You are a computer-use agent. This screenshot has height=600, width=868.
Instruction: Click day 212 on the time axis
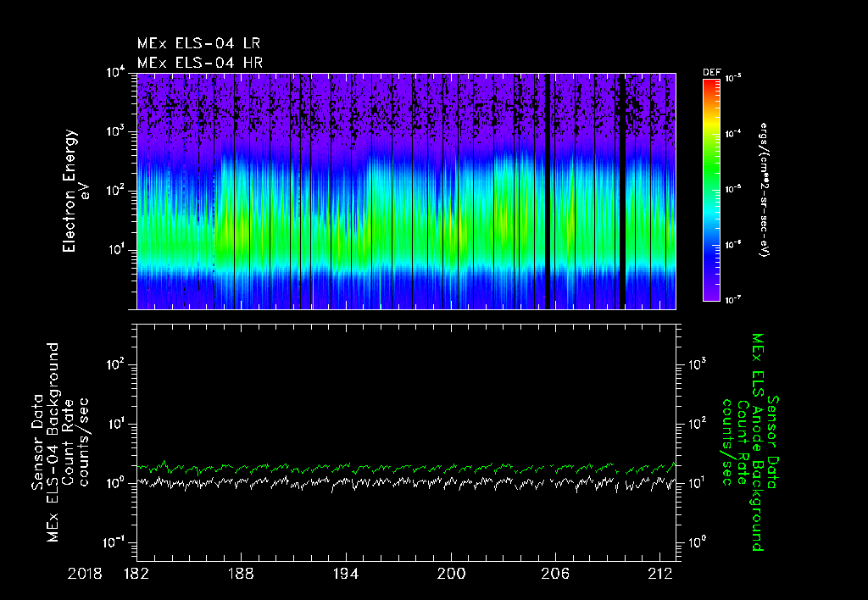click(659, 574)
